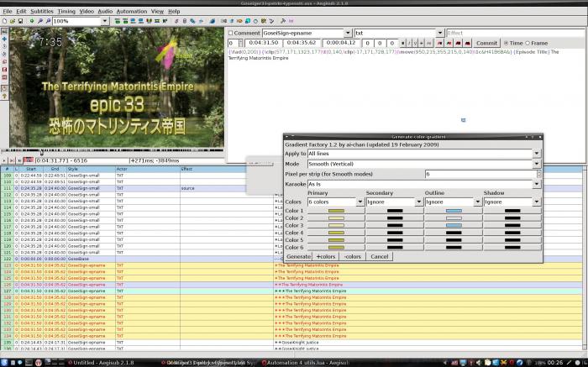This screenshot has height=367, width=588.
Task: Select the Rotate on Z axis tool
Action: click(4, 47)
